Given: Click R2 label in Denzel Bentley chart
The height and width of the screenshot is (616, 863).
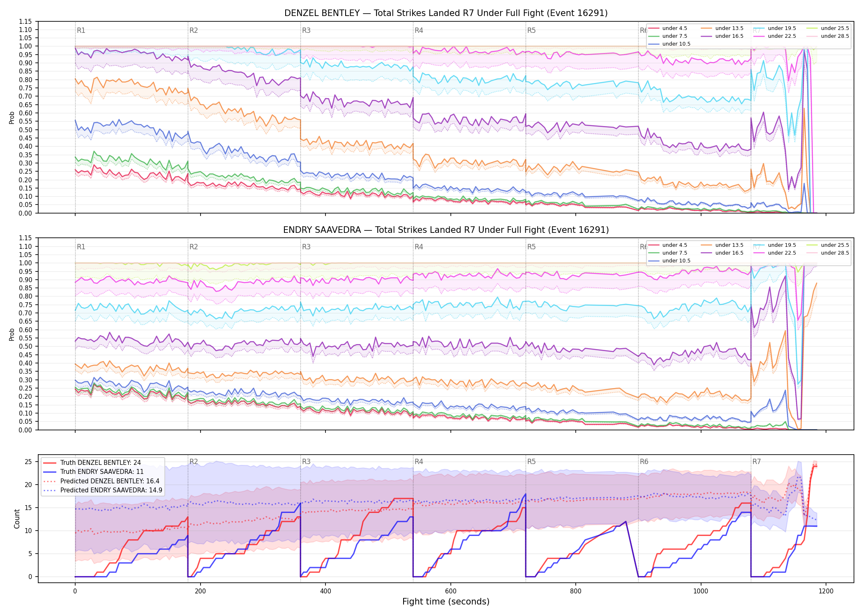Looking at the screenshot, I should pyautogui.click(x=194, y=30).
